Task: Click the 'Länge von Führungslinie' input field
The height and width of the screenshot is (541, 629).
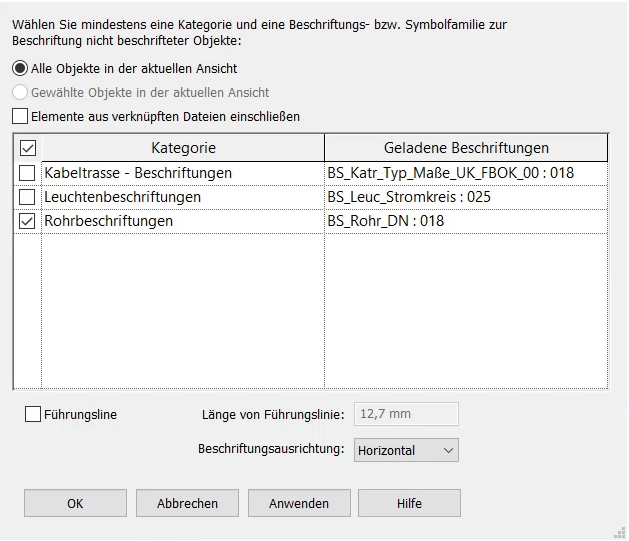Action: coord(406,414)
